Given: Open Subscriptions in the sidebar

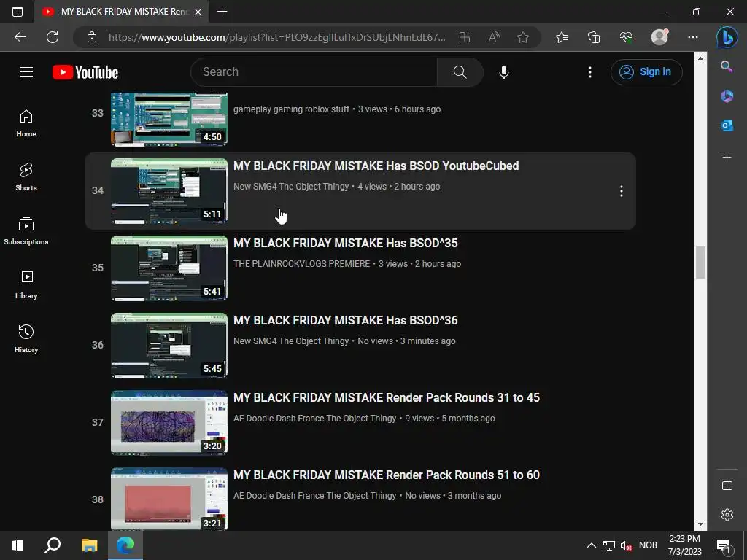Looking at the screenshot, I should pos(26,231).
